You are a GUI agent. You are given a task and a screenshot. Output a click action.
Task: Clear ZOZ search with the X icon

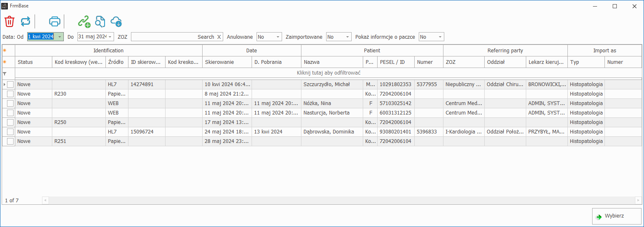[x=219, y=37]
